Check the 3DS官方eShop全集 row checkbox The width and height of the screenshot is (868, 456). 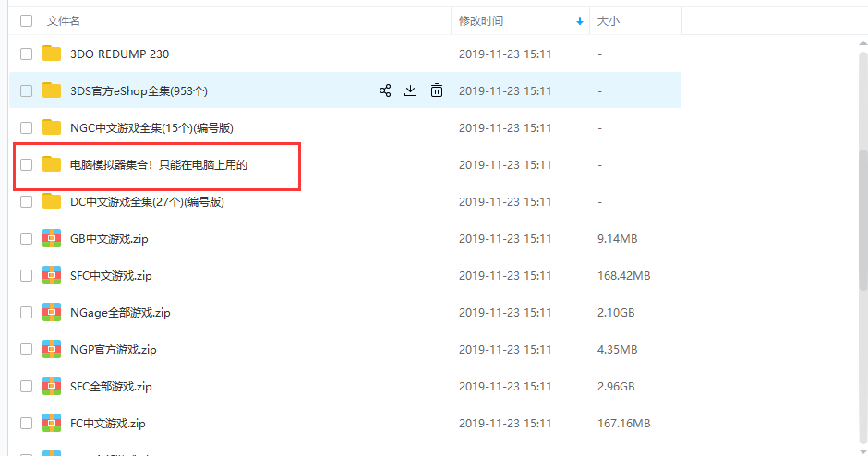(26, 90)
